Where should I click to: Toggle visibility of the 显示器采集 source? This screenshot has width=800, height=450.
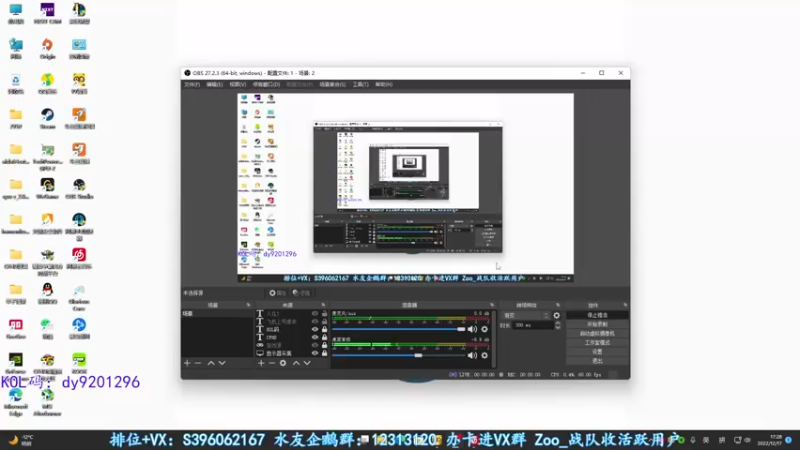315,353
